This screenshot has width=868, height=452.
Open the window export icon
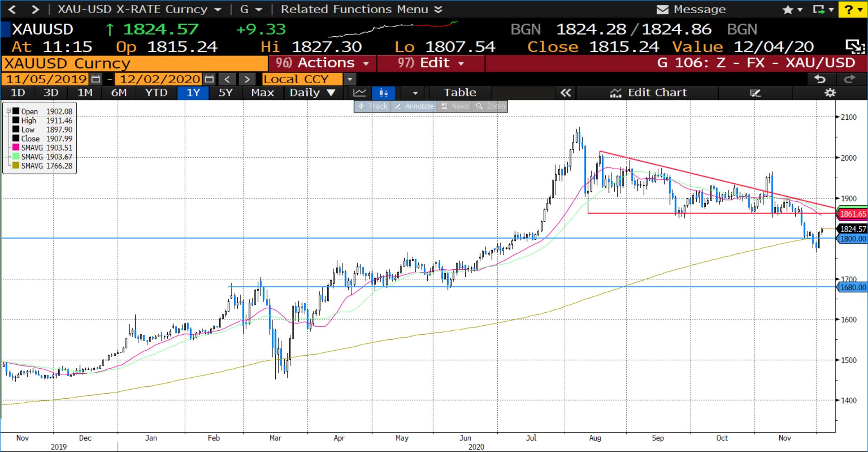tap(818, 10)
